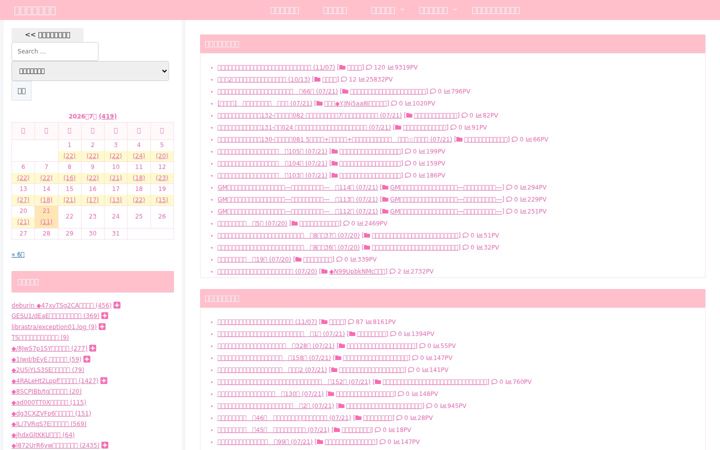Click the '<<' collapse sidebar button

tap(47, 35)
